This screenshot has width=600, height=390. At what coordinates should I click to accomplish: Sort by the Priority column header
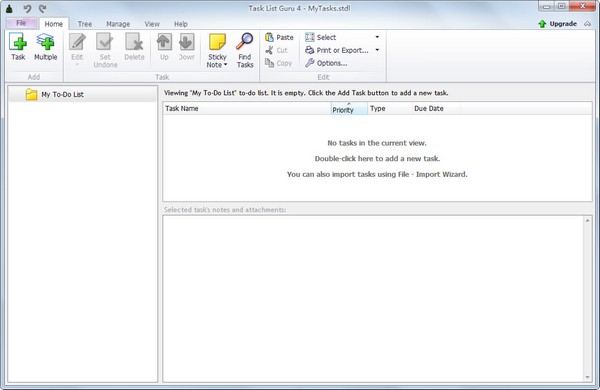pos(349,108)
